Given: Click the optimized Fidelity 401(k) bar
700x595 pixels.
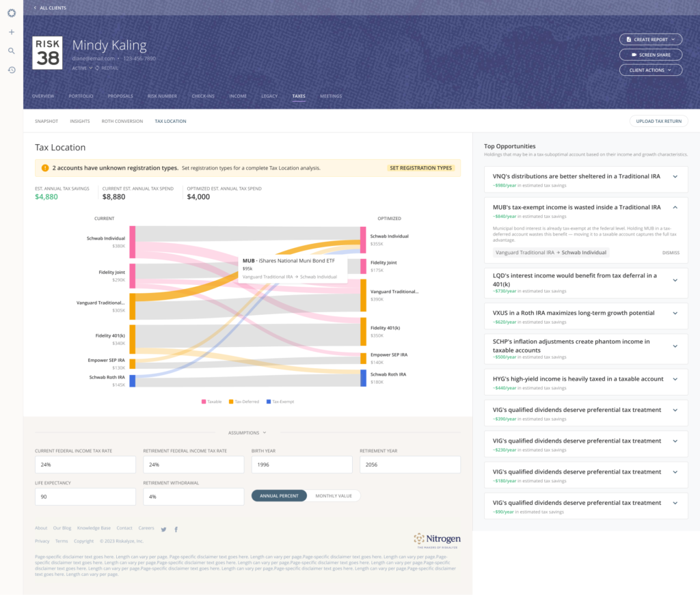Looking at the screenshot, I should [x=364, y=331].
